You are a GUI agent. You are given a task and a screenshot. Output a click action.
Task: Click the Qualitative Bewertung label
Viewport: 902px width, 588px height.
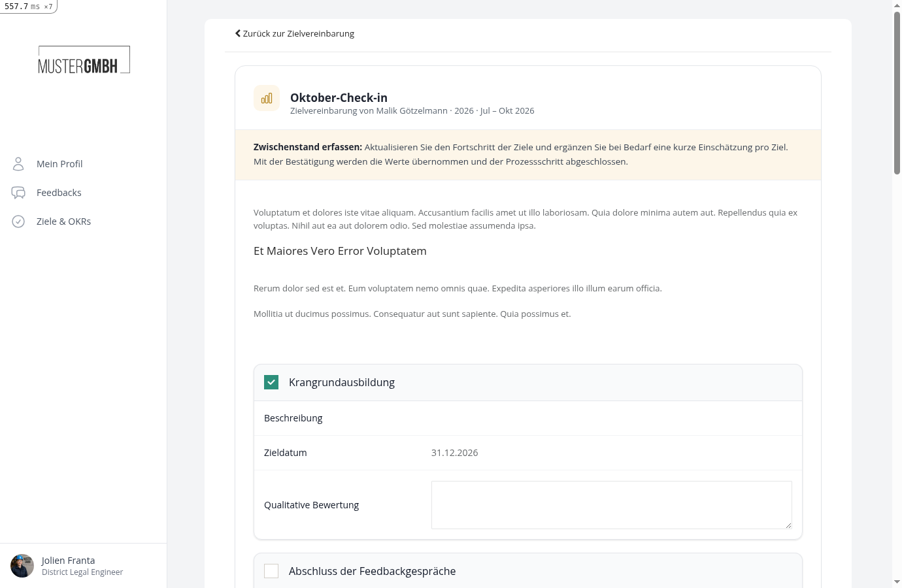pos(311,505)
